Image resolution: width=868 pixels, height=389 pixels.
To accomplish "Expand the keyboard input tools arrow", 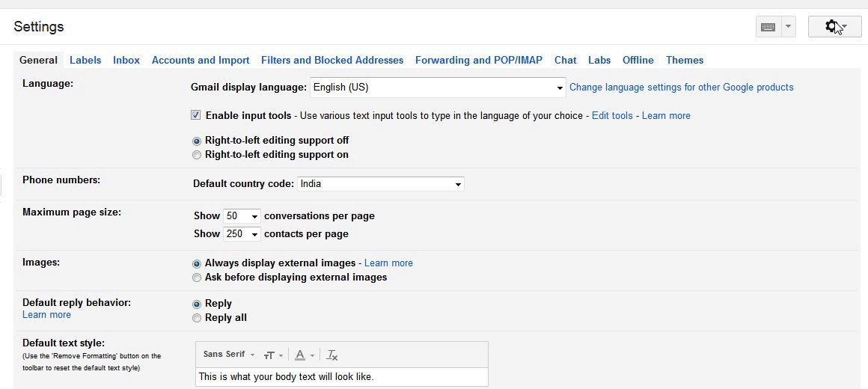I will (788, 27).
